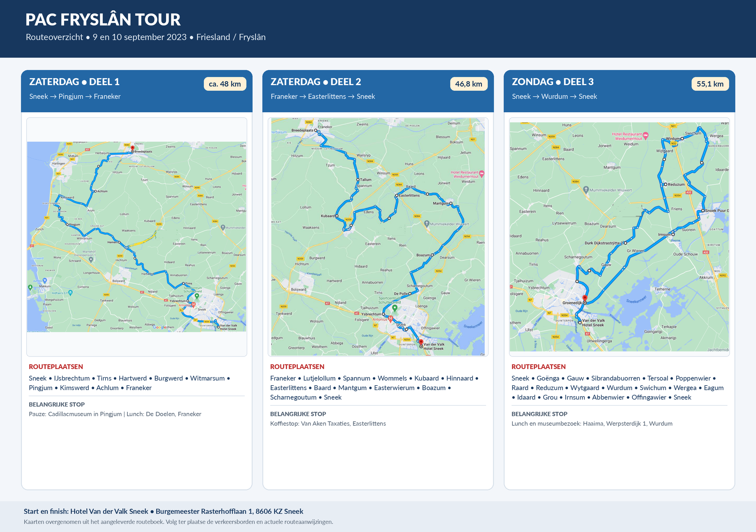The image size is (756, 532).
Task: Select the ZATERDAG • DEEL 1 card heading
Action: (74, 82)
